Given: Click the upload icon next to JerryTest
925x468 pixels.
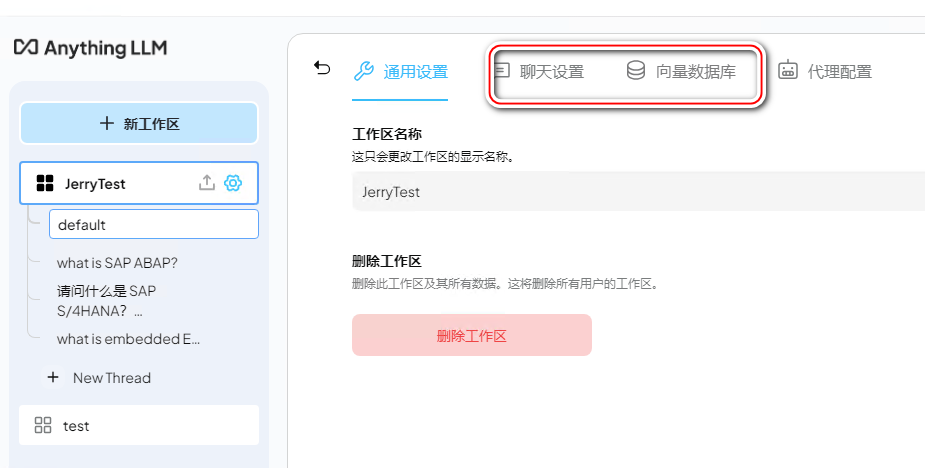Looking at the screenshot, I should (206, 183).
